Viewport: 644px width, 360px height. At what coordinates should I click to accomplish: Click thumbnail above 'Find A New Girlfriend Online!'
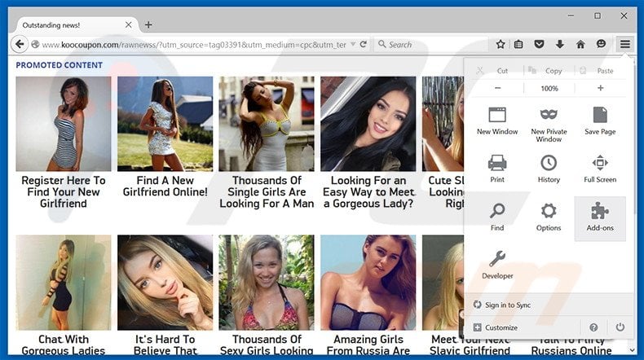(165, 124)
